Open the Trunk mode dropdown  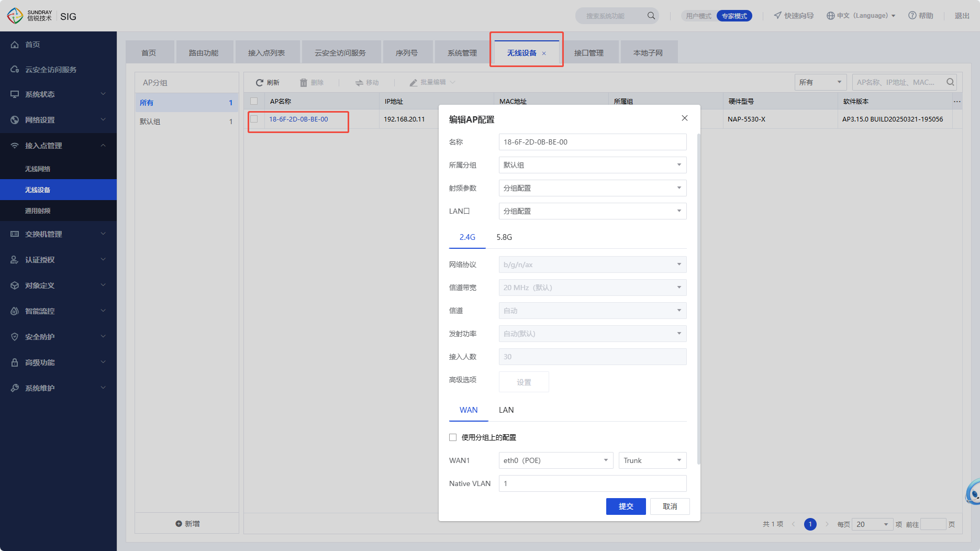(x=652, y=460)
